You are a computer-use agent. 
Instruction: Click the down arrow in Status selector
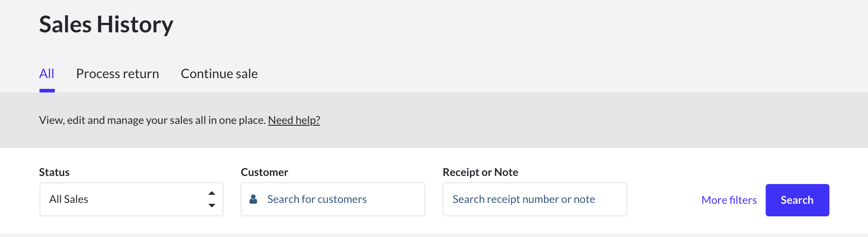[212, 206]
